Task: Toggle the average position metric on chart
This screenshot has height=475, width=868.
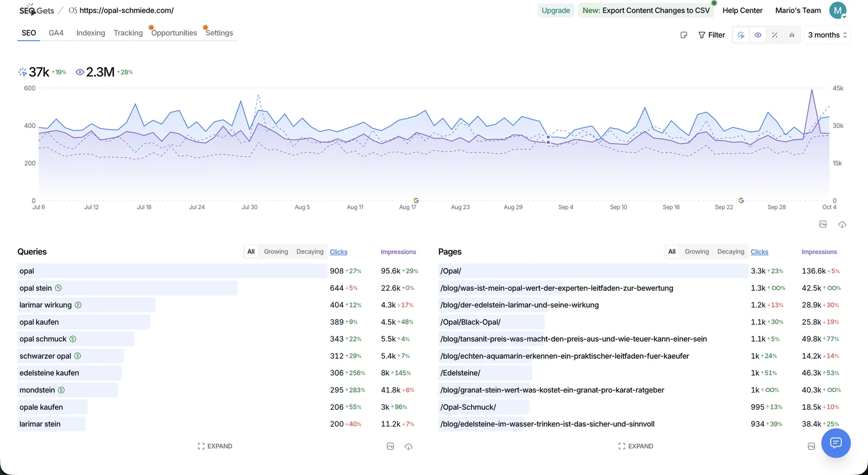Action: (792, 35)
